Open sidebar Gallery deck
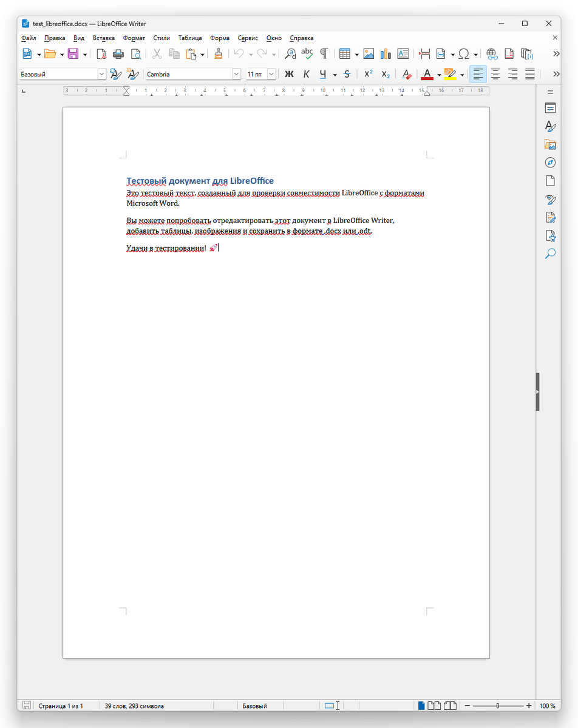This screenshot has height=728, width=578. click(550, 144)
